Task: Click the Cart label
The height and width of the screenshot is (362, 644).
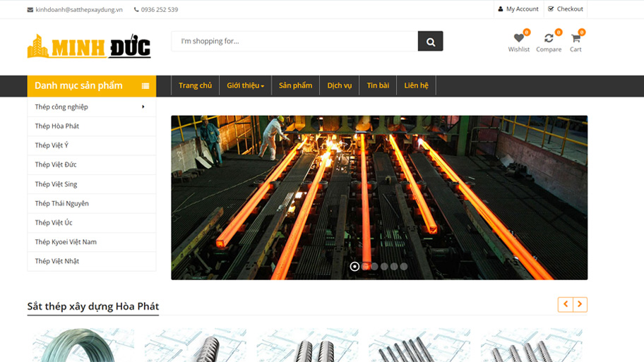Action: [x=576, y=49]
